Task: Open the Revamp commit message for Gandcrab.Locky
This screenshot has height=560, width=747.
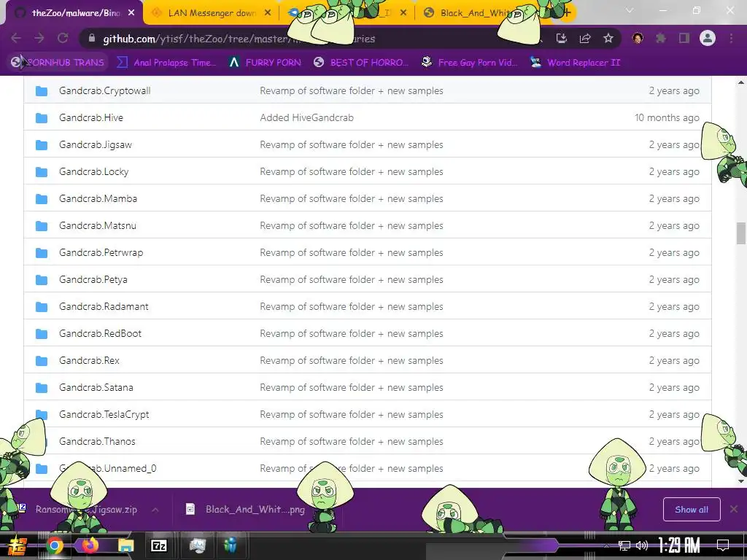Action: [352, 172]
